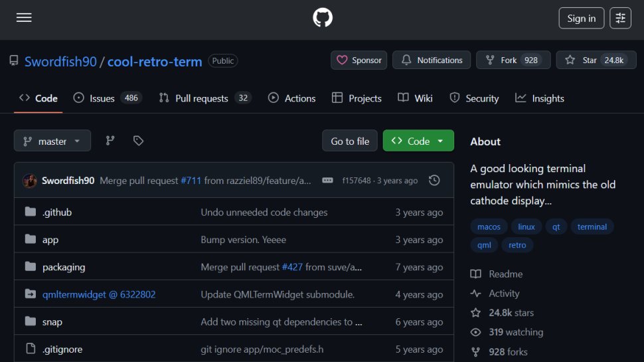
Task: Click 'Bump version. Yeeee' commit message
Action: click(243, 240)
